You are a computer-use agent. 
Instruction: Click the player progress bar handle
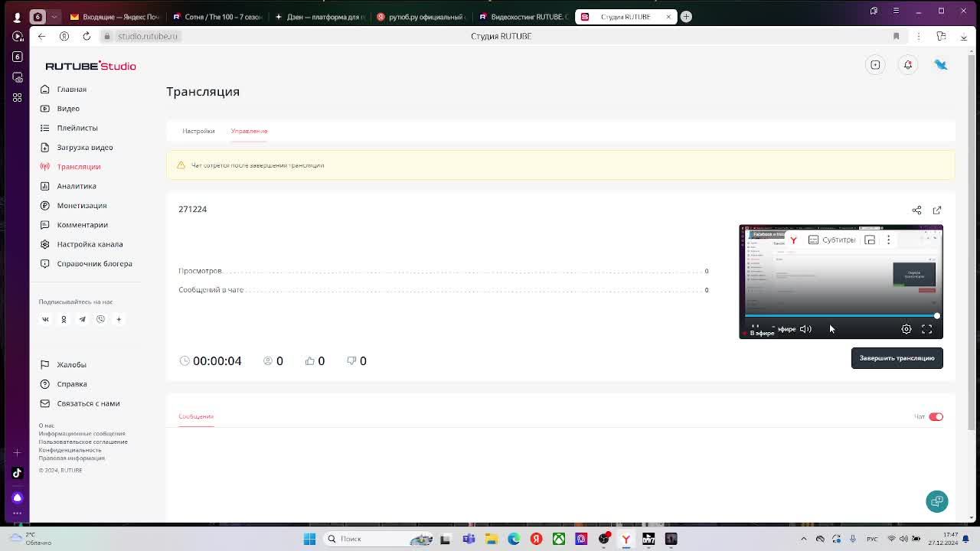pyautogui.click(x=936, y=315)
